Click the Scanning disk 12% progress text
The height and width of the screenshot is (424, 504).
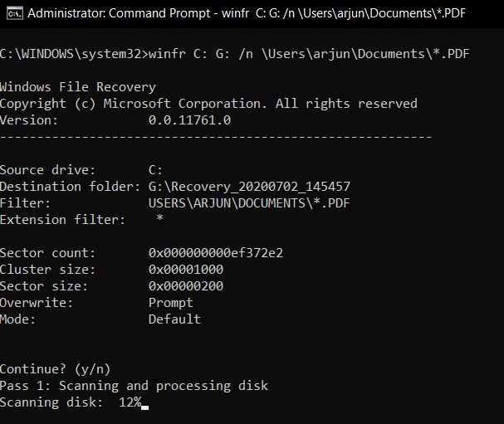[x=70, y=402]
